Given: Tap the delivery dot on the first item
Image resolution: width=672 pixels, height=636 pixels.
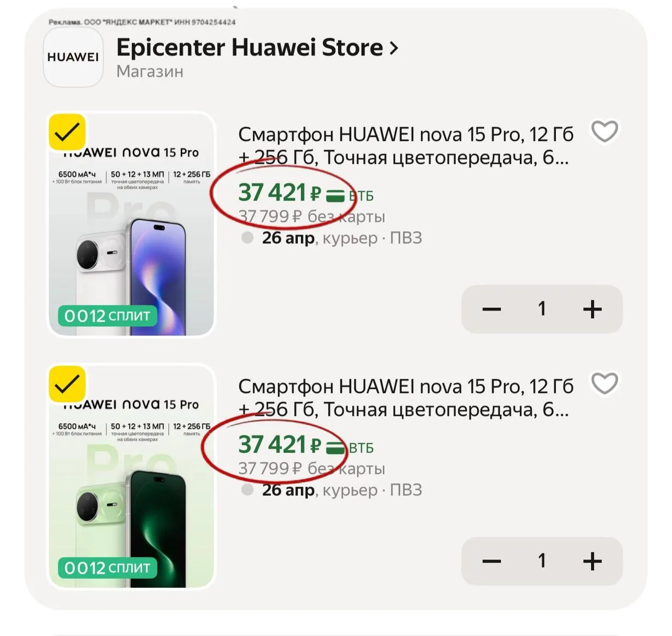Looking at the screenshot, I should tap(247, 238).
